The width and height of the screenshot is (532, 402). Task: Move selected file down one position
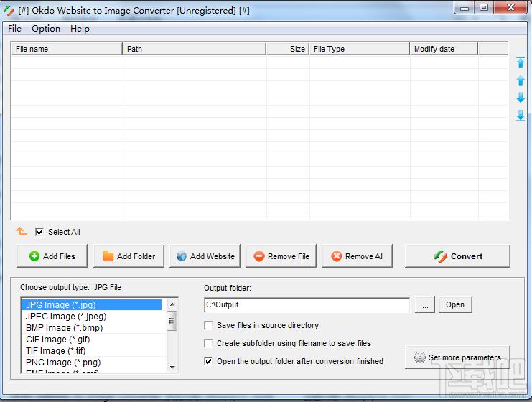tap(521, 98)
